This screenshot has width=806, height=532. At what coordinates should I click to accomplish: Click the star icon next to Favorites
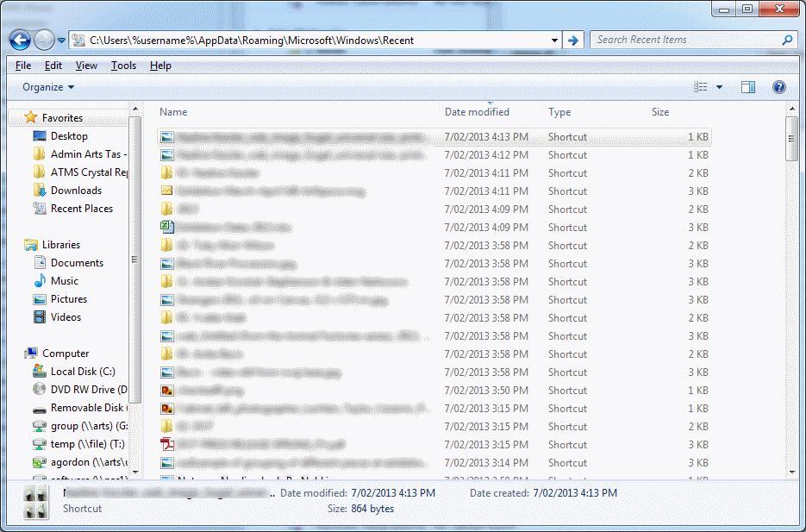click(31, 118)
